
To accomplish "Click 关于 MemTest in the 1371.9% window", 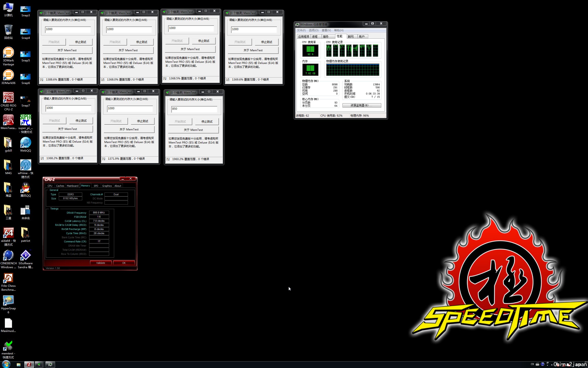I will click(x=129, y=129).
